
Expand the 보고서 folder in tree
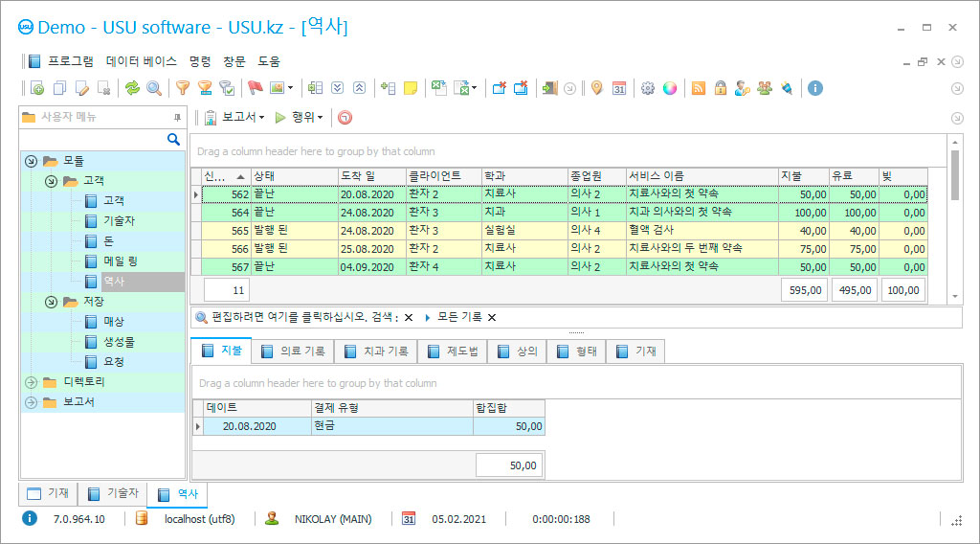pyautogui.click(x=31, y=402)
